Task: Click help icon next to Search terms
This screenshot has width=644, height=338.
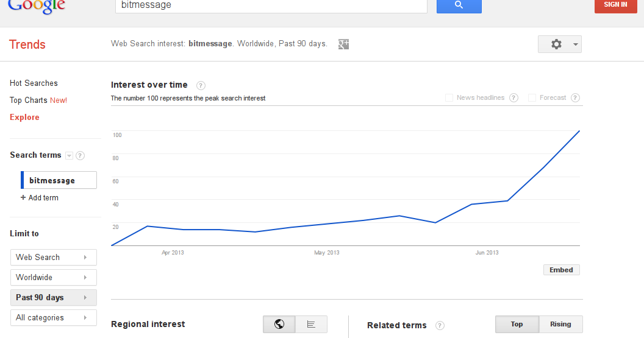Action: 80,155
